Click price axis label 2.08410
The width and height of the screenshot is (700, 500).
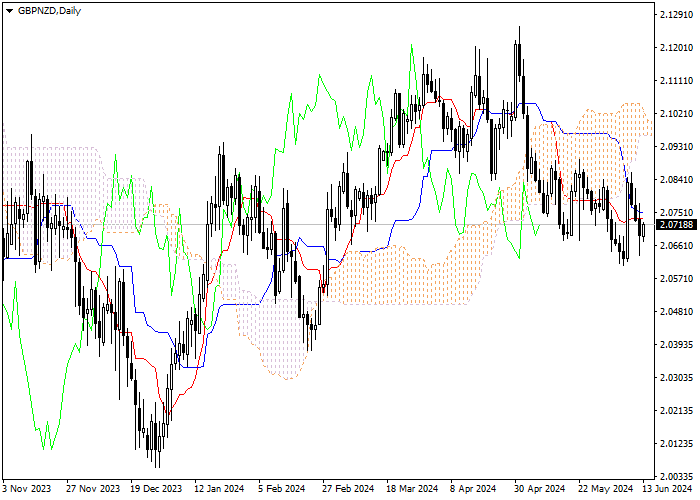pos(676,180)
